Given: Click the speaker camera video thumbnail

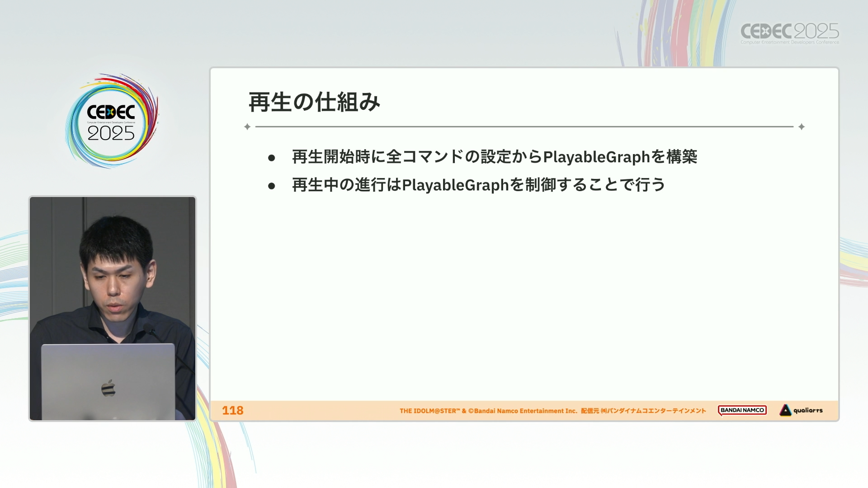Looking at the screenshot, I should coord(113,309).
